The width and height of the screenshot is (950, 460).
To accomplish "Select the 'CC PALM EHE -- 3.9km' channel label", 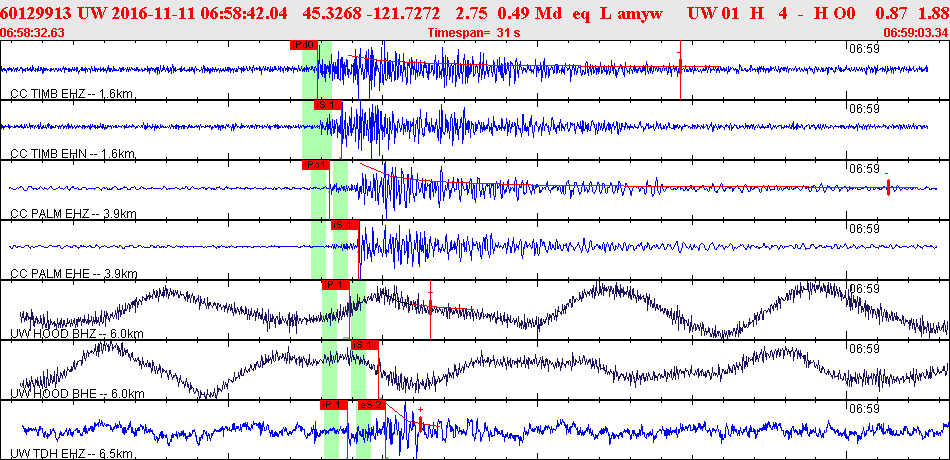I will pyautogui.click(x=74, y=274).
